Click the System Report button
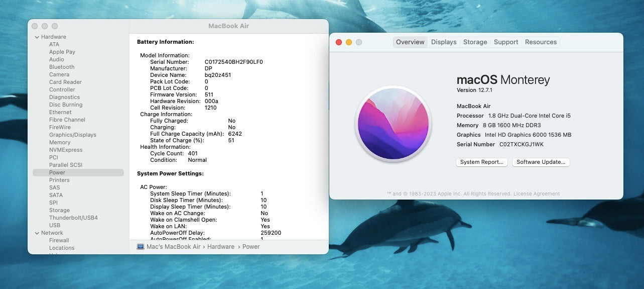Image resolution: width=644 pixels, height=289 pixels. coord(481,162)
